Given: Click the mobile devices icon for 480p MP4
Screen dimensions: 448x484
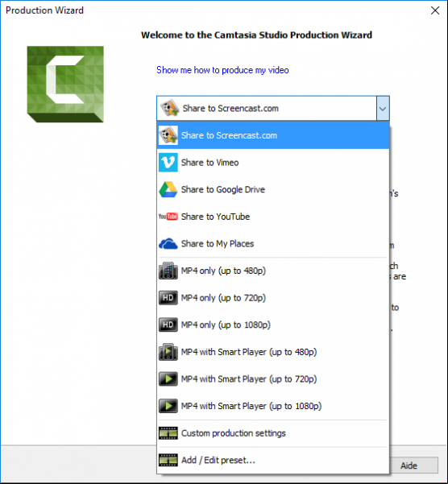Looking at the screenshot, I should pyautogui.click(x=168, y=271).
